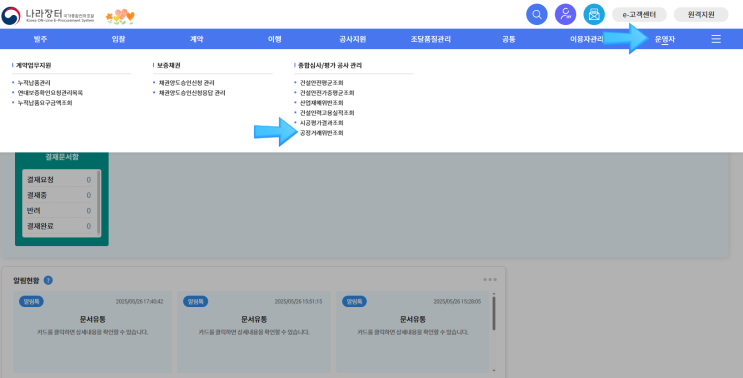The image size is (743, 378).
Task: Open the 계약 menu
Action: (x=197, y=39)
